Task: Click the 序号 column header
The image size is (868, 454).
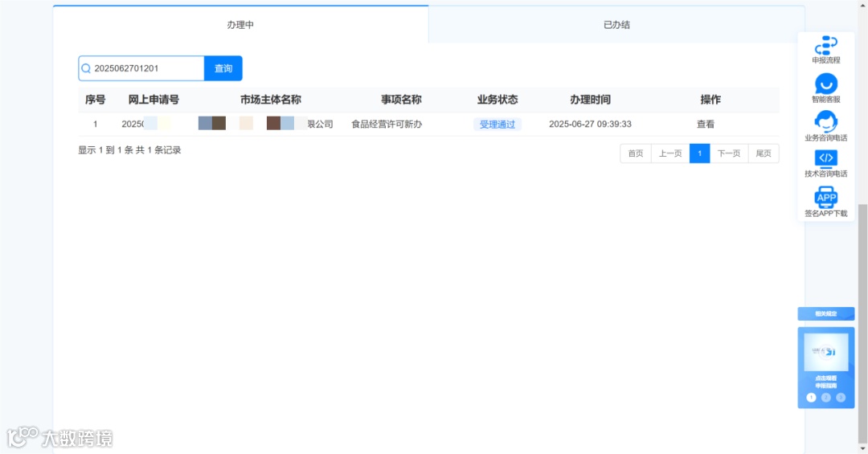Action: pos(95,100)
